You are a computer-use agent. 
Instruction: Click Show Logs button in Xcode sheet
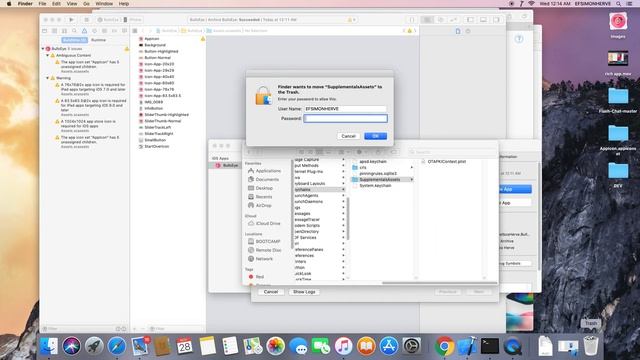[304, 292]
